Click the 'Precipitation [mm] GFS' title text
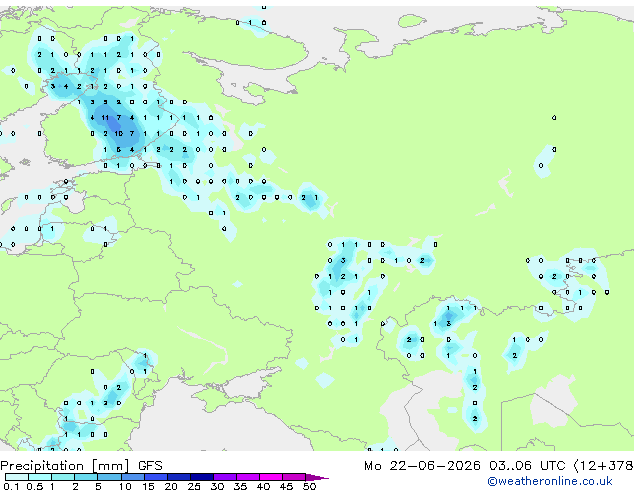634x490 pixels. [81, 466]
